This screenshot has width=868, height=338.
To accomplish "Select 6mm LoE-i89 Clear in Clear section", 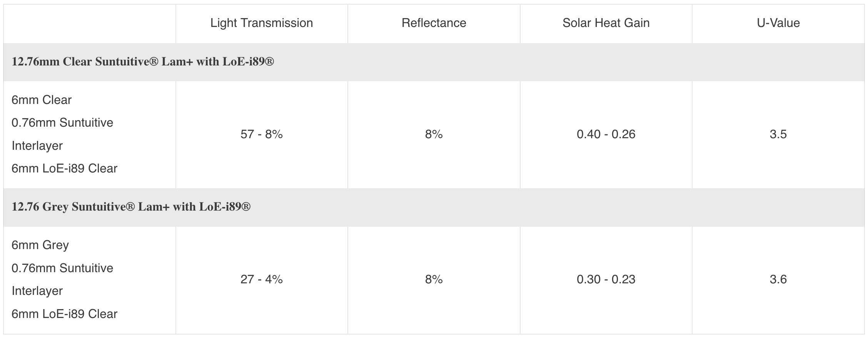I will [x=64, y=169].
